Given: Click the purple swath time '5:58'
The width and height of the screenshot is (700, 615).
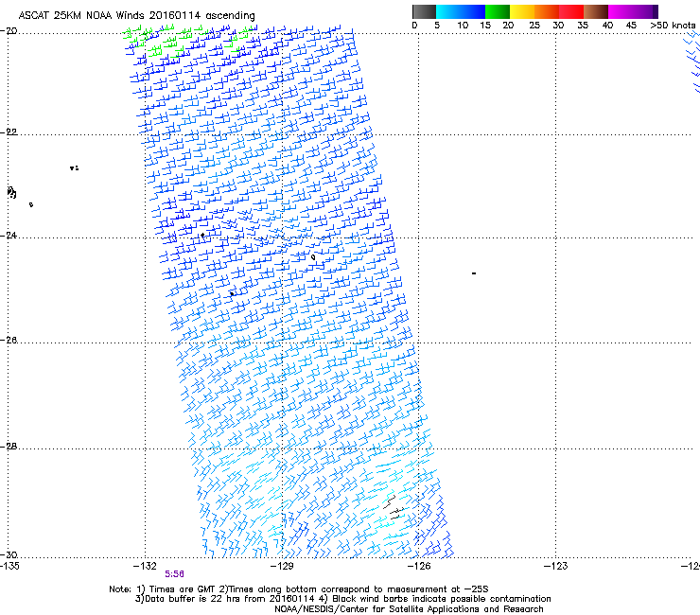Looking at the screenshot, I should pyautogui.click(x=175, y=574).
